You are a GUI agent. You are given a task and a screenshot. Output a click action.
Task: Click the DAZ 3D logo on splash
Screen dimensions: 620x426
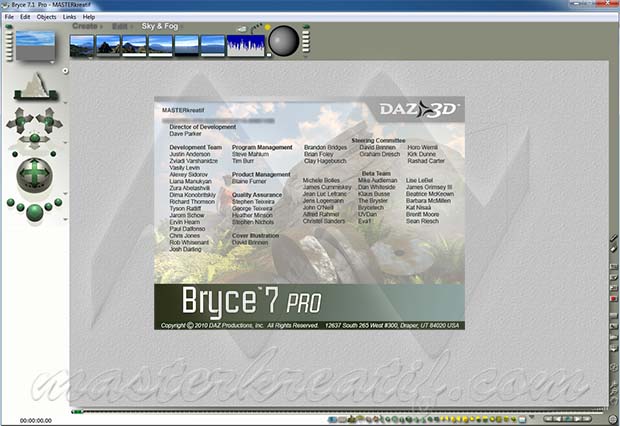pyautogui.click(x=419, y=110)
